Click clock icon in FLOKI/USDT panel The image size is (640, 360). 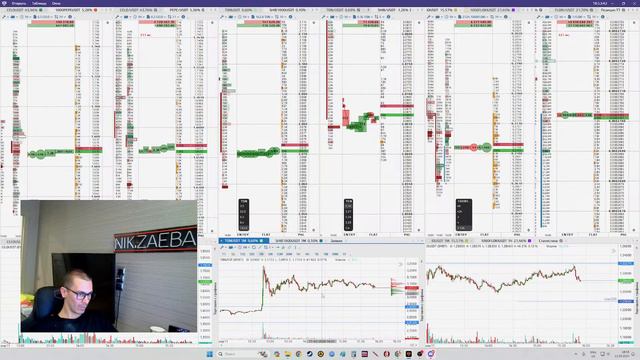coord(557,17)
